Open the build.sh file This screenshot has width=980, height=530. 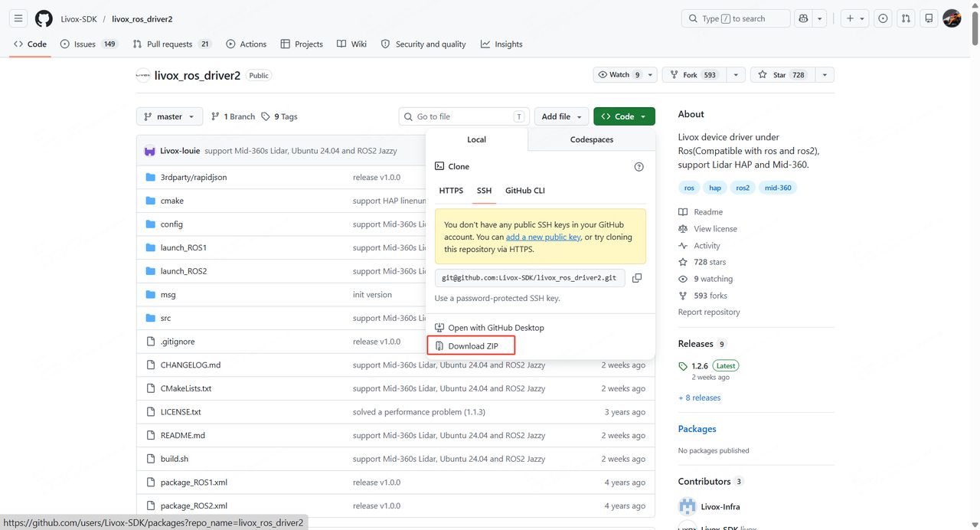tap(175, 459)
